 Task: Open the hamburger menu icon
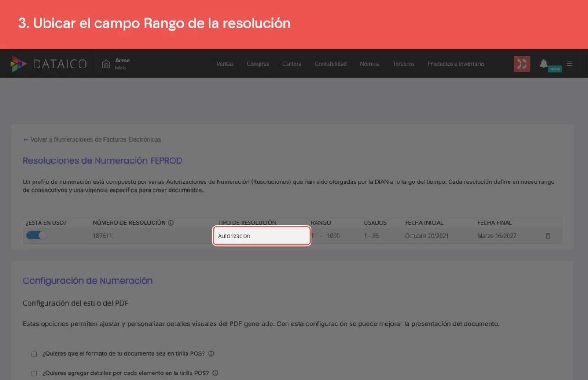pyautogui.click(x=570, y=63)
